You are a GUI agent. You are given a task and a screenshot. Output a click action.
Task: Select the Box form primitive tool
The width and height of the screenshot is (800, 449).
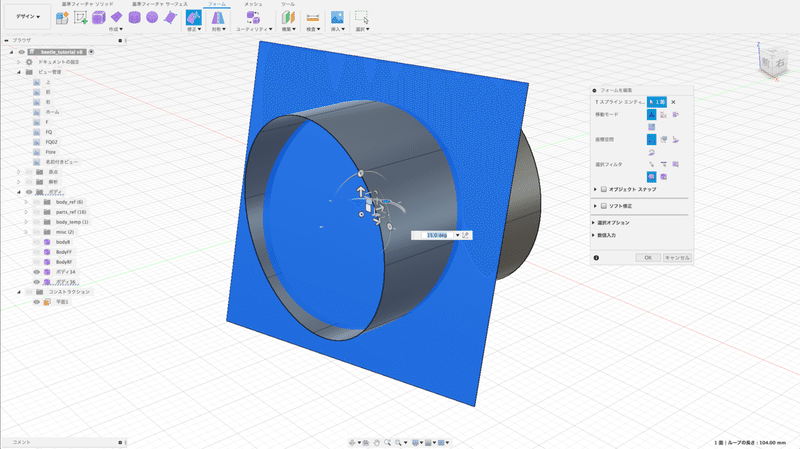98,17
